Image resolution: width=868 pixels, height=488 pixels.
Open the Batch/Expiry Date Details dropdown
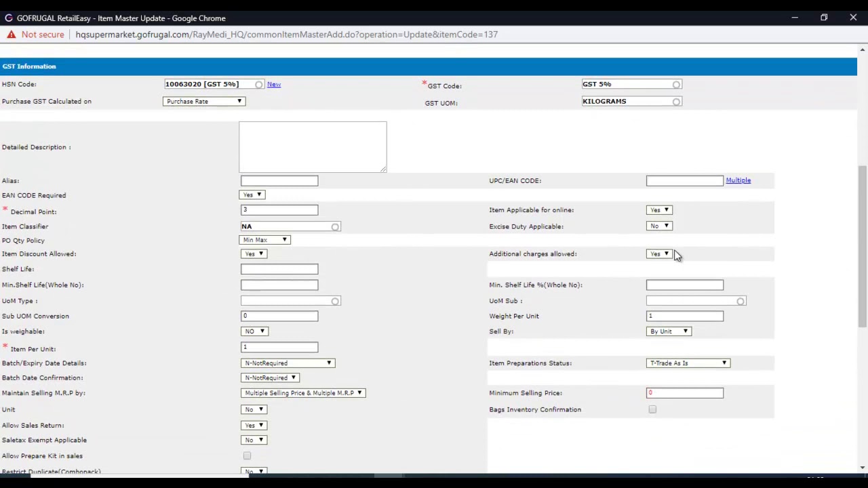pyautogui.click(x=288, y=363)
